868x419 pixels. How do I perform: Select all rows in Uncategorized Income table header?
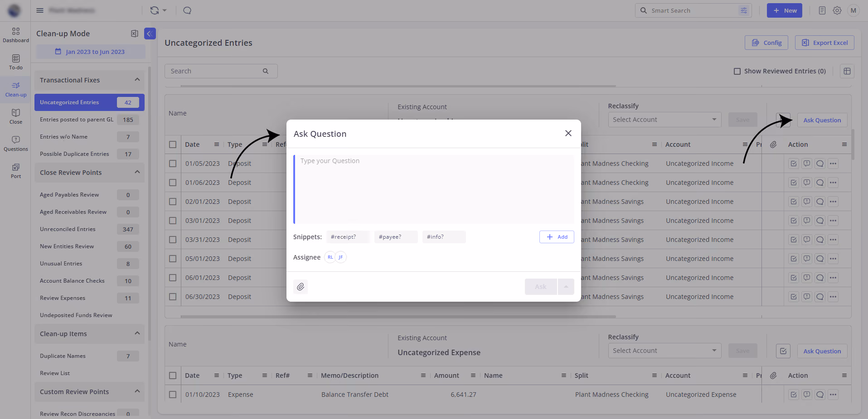pyautogui.click(x=173, y=144)
